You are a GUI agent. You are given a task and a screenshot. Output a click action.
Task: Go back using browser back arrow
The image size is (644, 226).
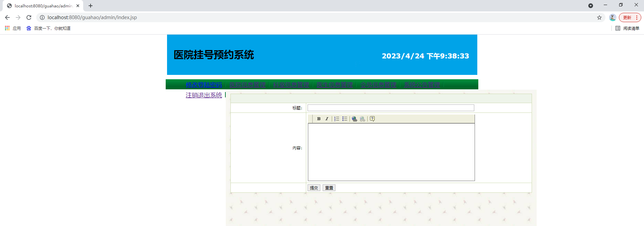coord(7,17)
